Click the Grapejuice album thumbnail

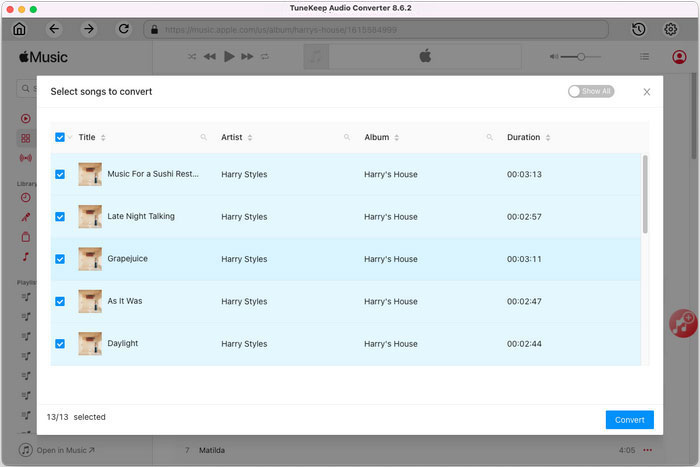[90, 259]
